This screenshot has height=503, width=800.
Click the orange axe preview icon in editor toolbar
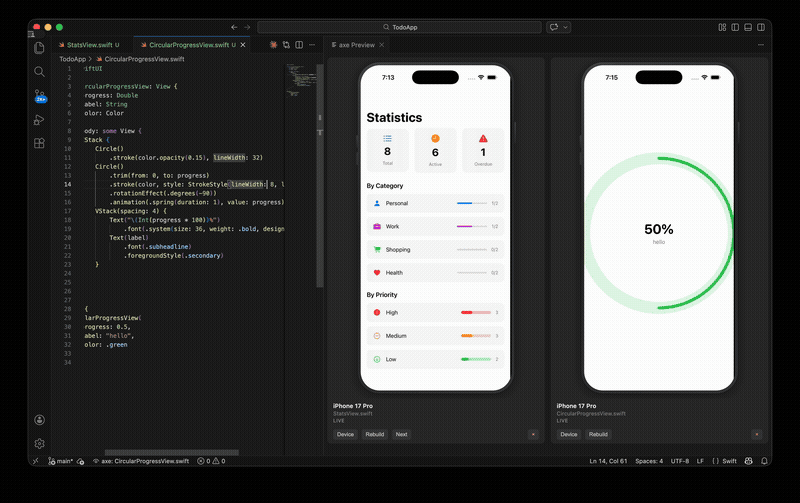tap(273, 45)
